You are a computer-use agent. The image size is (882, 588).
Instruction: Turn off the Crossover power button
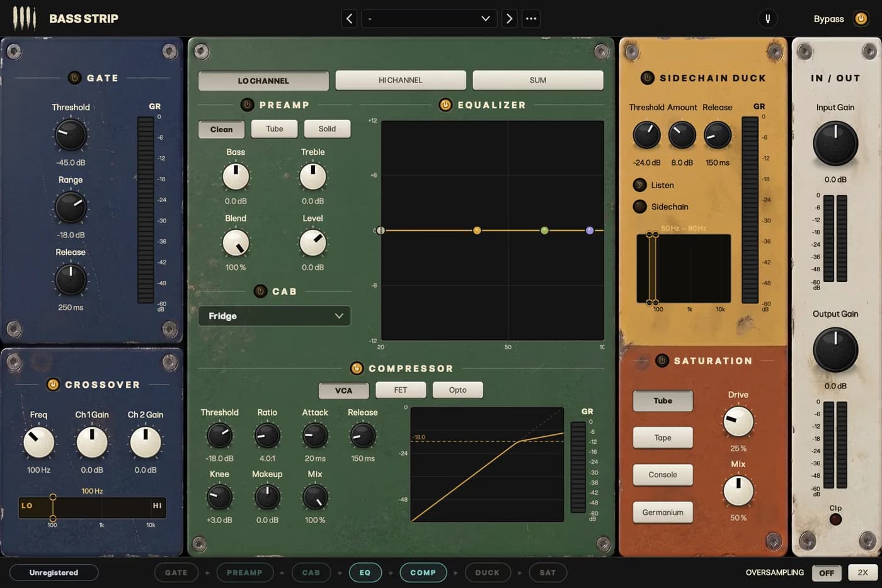pyautogui.click(x=53, y=385)
